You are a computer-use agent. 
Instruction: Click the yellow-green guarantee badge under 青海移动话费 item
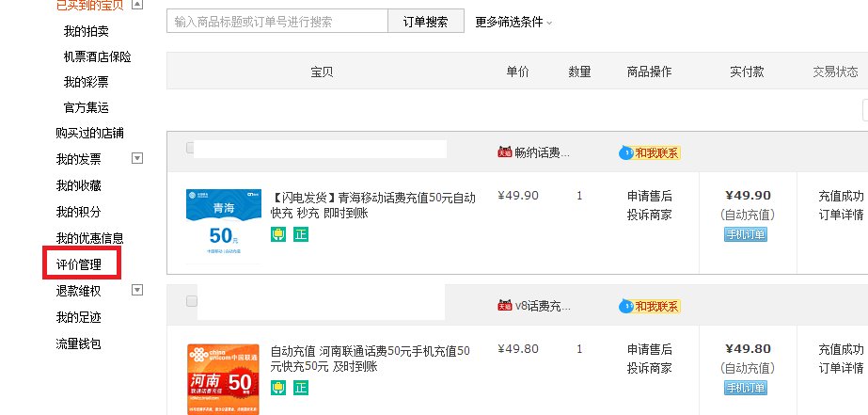[x=278, y=234]
